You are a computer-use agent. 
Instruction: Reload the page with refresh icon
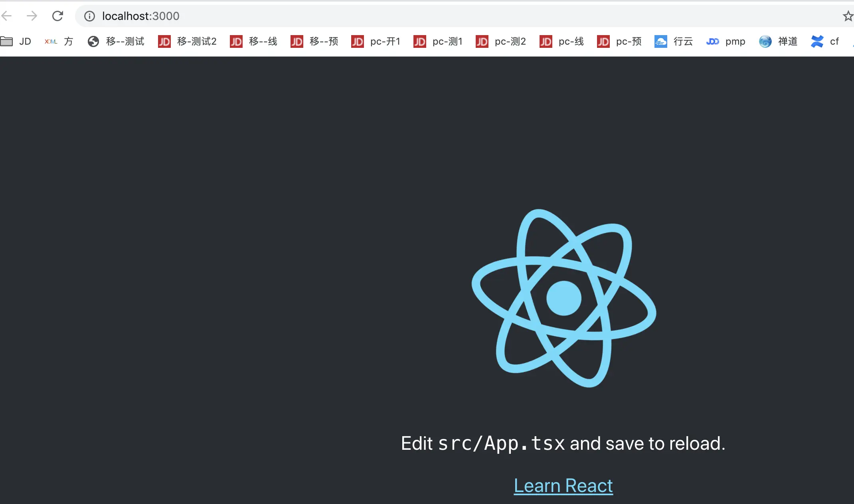[x=58, y=16]
